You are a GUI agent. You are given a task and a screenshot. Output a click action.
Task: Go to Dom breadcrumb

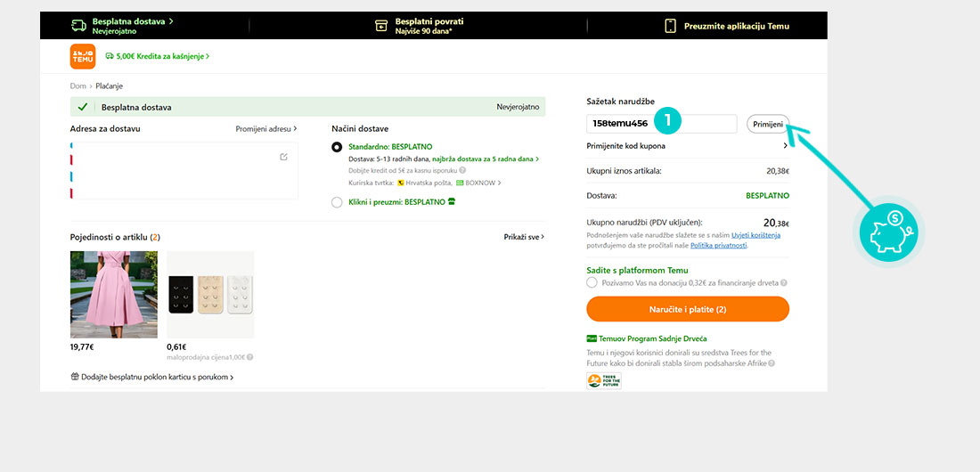pyautogui.click(x=78, y=85)
